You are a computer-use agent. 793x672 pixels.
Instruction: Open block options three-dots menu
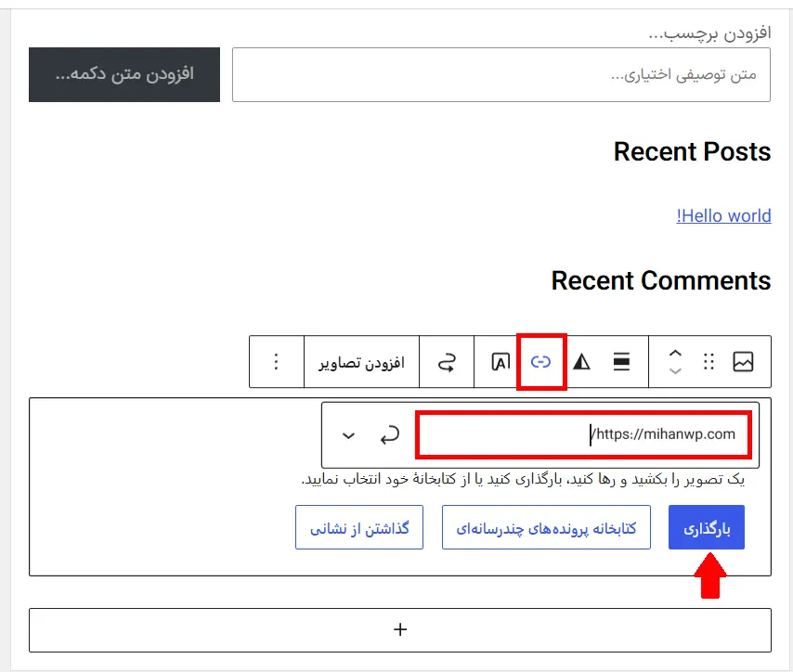276,362
